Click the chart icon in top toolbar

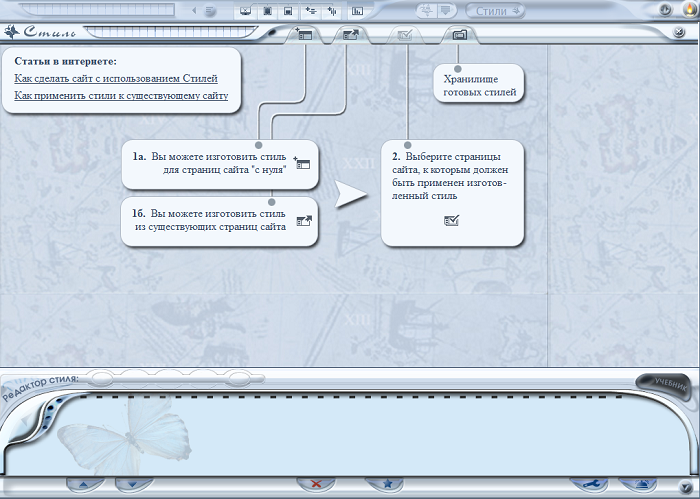[356, 11]
